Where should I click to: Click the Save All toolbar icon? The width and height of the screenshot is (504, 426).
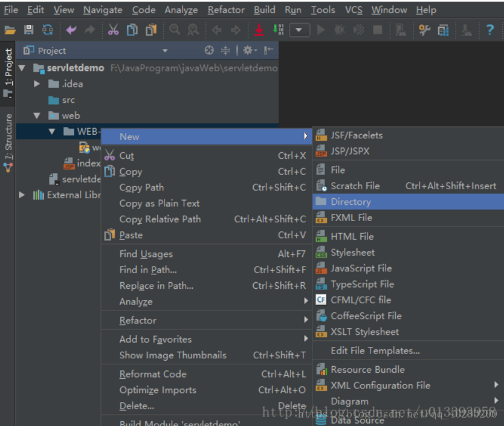pos(29,30)
